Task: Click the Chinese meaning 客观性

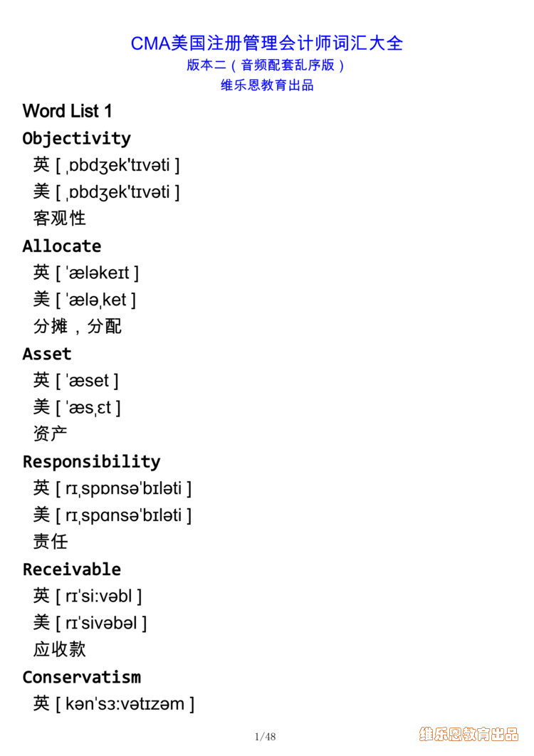Action: tap(59, 218)
